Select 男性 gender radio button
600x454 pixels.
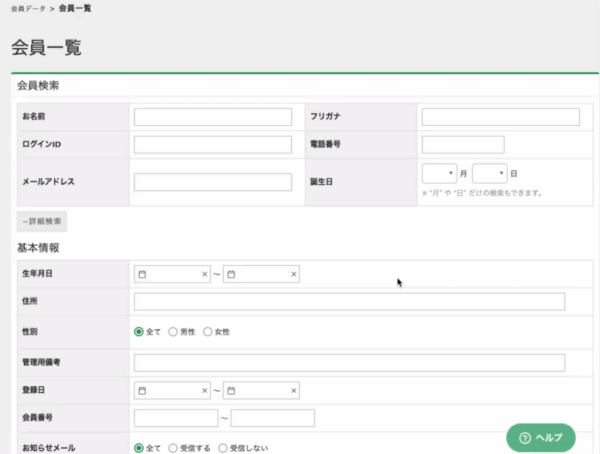coord(173,332)
